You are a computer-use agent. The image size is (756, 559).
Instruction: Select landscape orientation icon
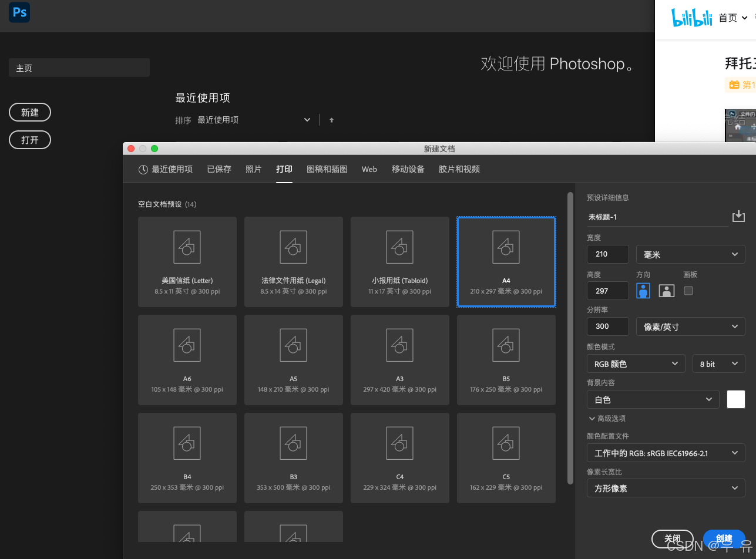point(666,290)
